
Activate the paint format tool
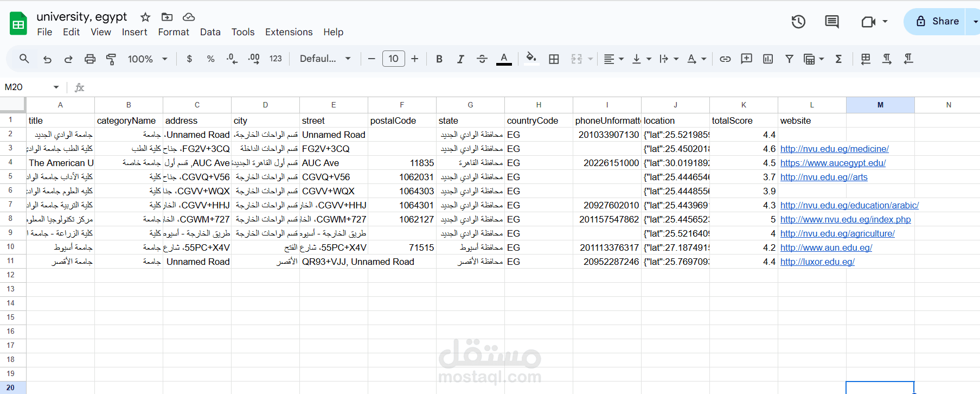[x=111, y=59]
